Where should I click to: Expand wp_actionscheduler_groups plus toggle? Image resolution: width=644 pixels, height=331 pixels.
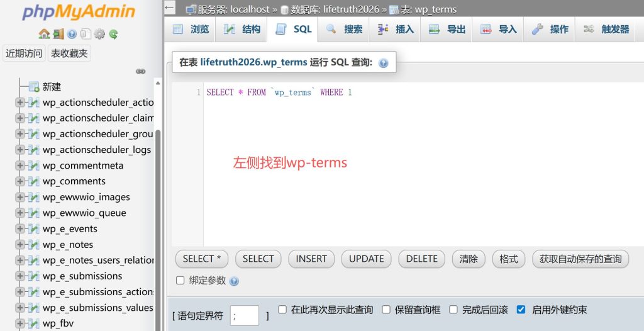[x=19, y=134]
